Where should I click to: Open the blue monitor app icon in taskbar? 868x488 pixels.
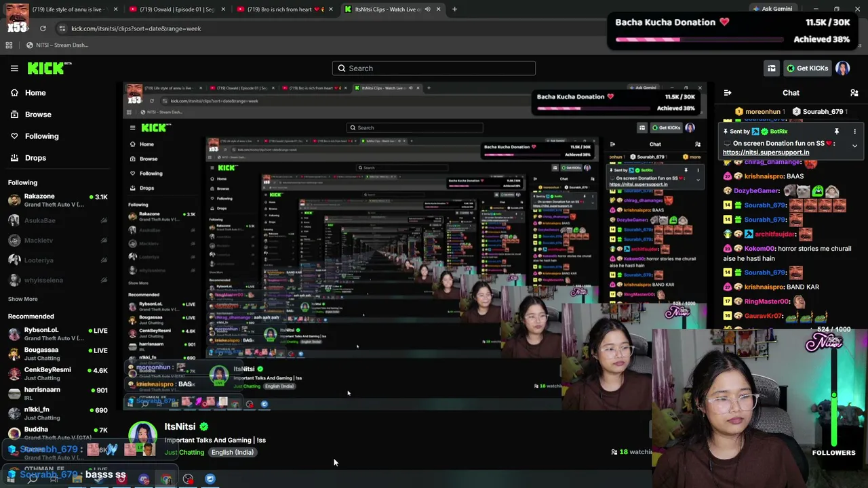[x=210, y=479]
